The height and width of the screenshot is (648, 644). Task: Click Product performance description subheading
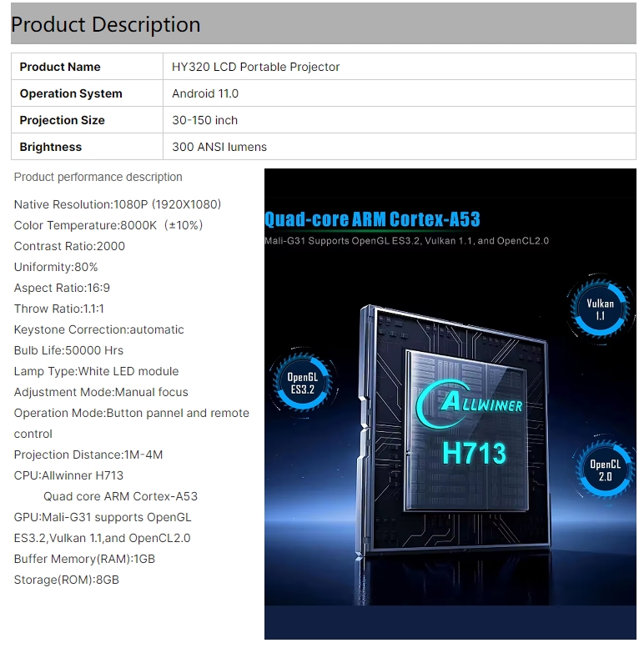pos(98,177)
